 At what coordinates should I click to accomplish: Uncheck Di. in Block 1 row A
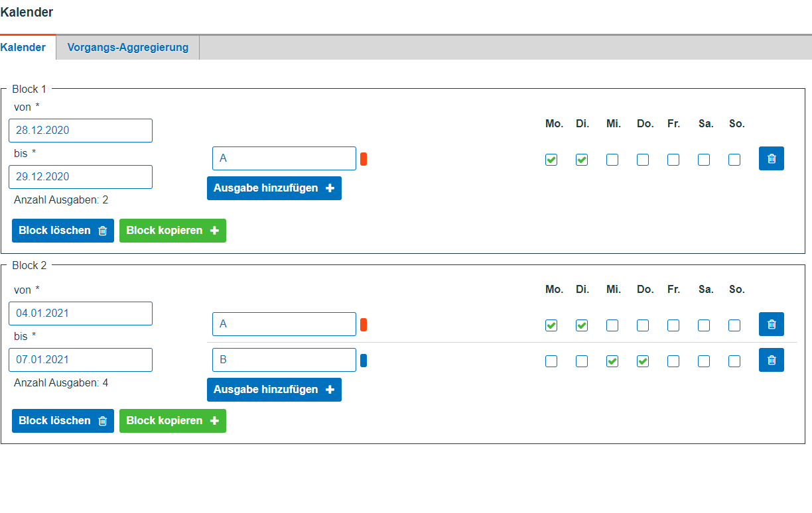pos(582,160)
